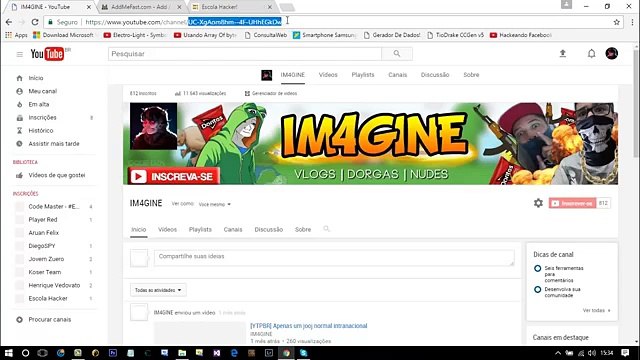Click the YouTube Pesquisar search field

click(x=245, y=54)
